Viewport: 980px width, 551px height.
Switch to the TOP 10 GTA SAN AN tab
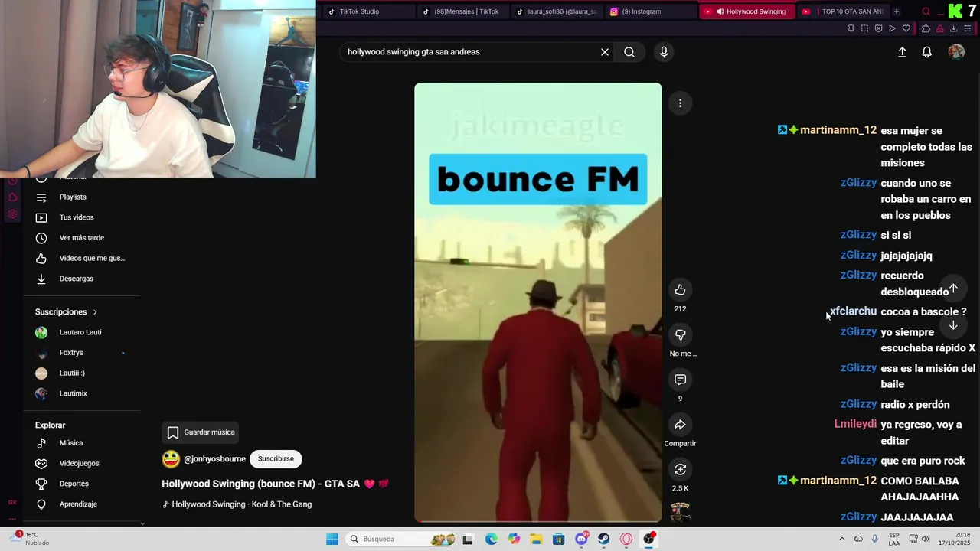pyautogui.click(x=842, y=11)
